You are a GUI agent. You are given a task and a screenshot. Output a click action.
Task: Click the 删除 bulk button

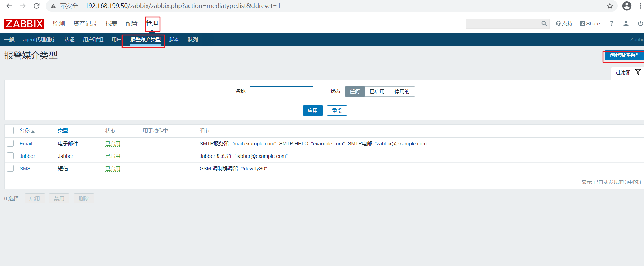pyautogui.click(x=84, y=198)
